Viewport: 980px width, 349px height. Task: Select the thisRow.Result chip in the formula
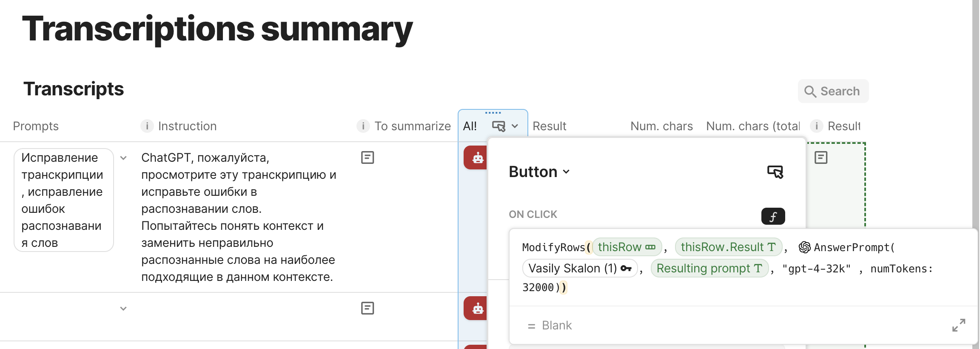(729, 247)
